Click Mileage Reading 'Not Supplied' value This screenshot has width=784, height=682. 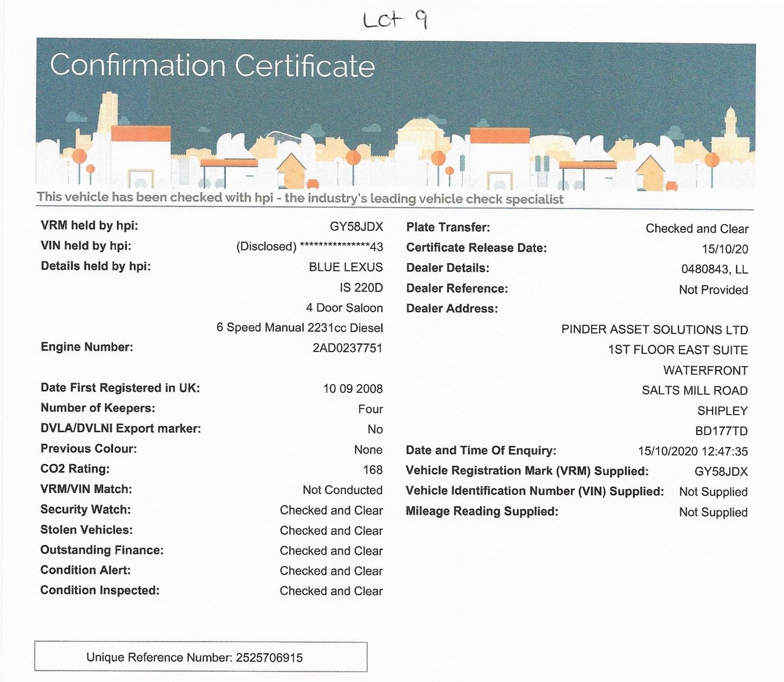tap(713, 512)
